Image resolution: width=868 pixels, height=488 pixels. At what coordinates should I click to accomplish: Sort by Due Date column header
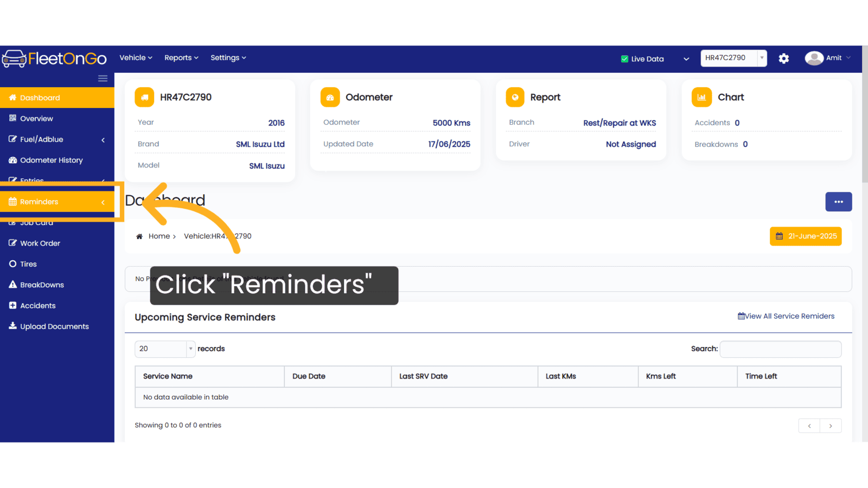(x=338, y=376)
